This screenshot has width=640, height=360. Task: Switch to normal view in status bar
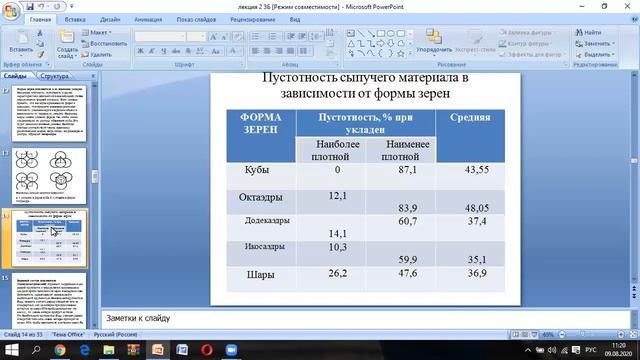click(516, 335)
